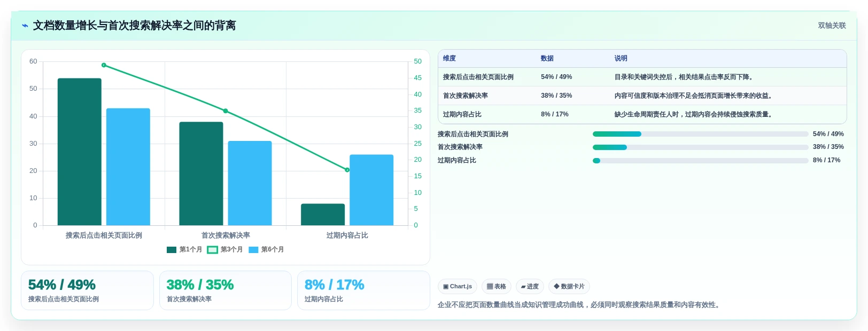The image size is (868, 331).
Task: Click progress value label 8% / 17%
Action: point(826,161)
